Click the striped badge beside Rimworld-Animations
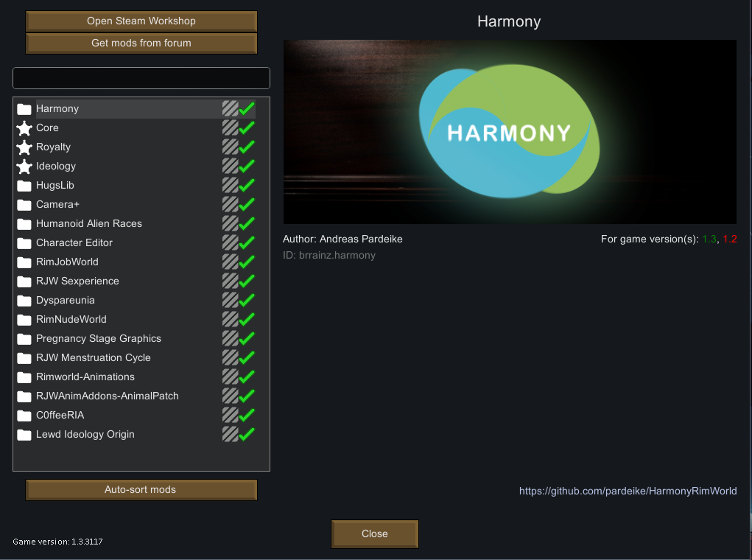Screen dimensions: 752x560 point(230,377)
